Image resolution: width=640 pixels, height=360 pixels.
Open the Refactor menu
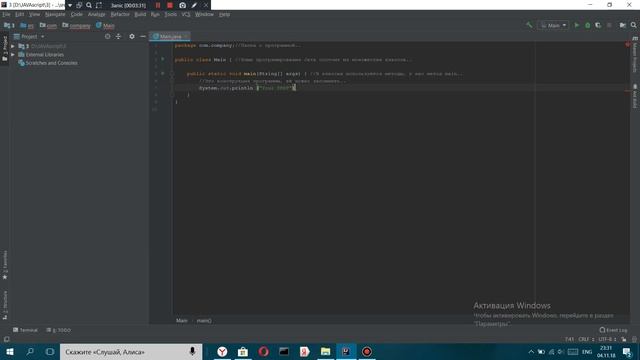pos(120,14)
